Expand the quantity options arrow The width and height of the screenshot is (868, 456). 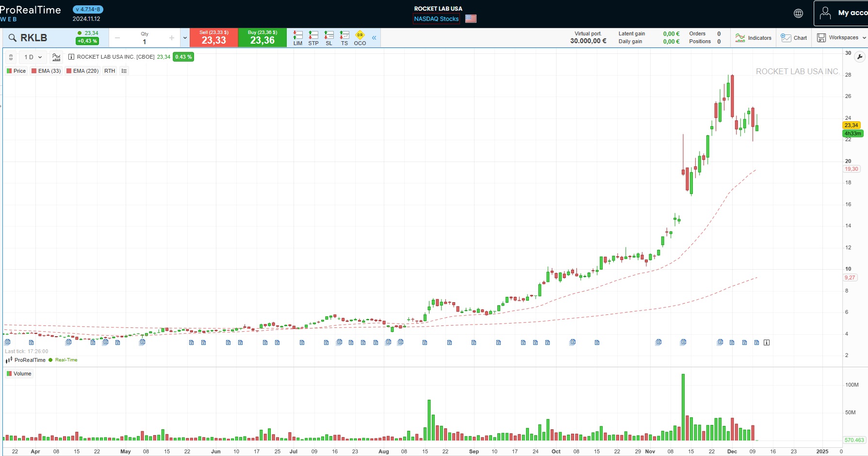coord(185,38)
